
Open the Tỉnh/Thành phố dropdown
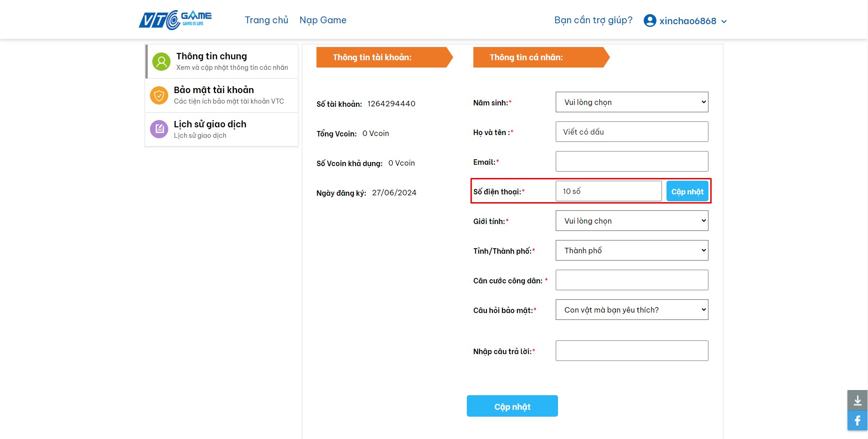pyautogui.click(x=631, y=251)
